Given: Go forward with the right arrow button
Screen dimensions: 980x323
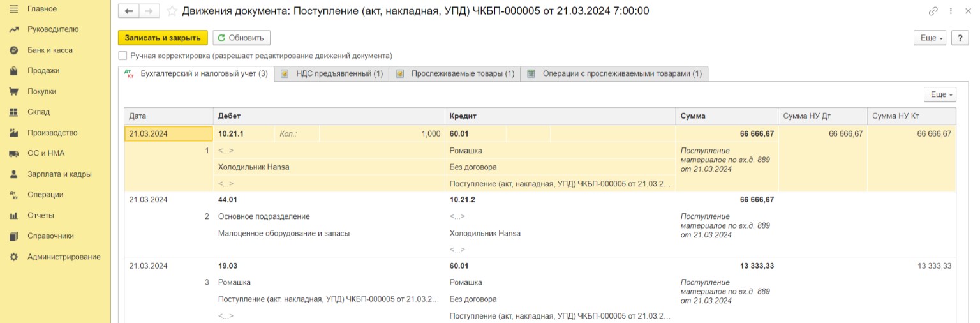Looking at the screenshot, I should (x=149, y=11).
